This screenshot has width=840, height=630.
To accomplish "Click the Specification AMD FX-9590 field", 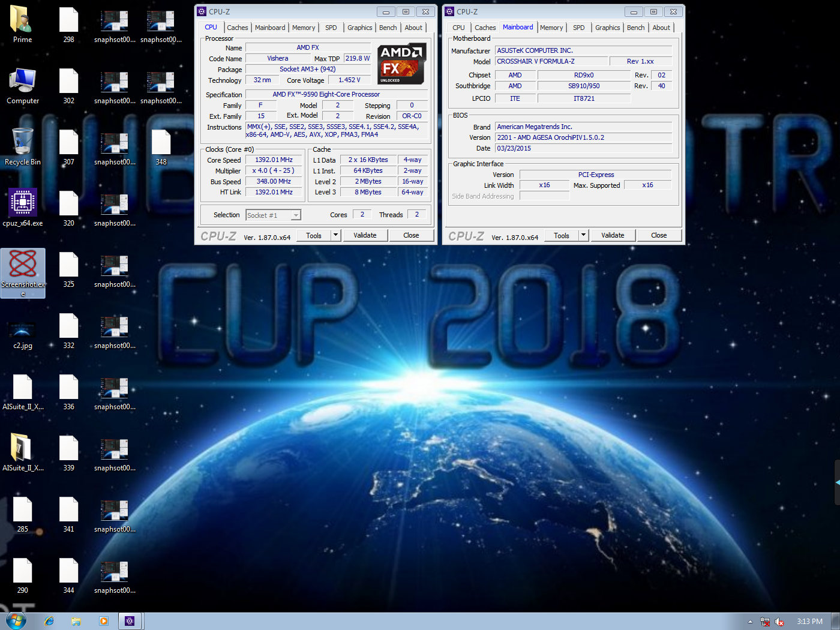I will coord(336,94).
